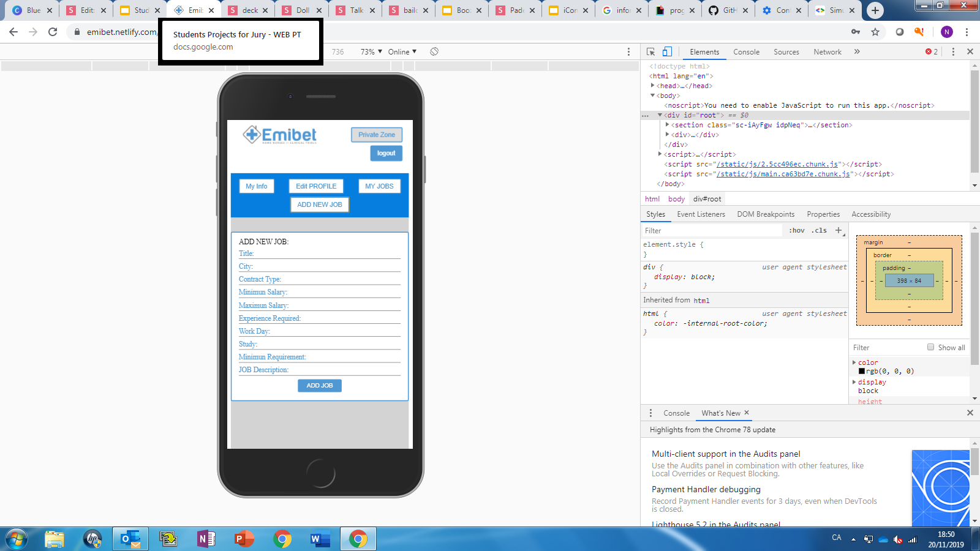Open Word from the taskbar
The height and width of the screenshot is (551, 980).
pyautogui.click(x=320, y=539)
